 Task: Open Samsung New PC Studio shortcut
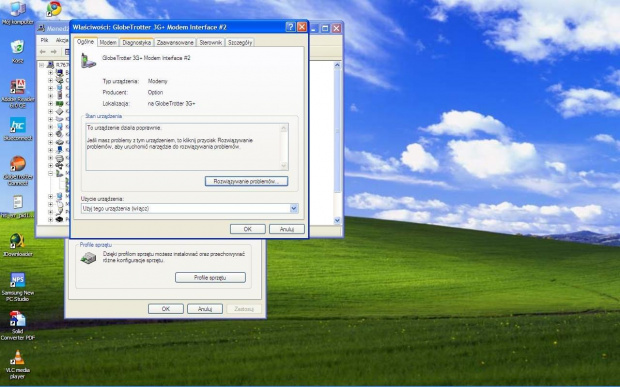pos(18,287)
